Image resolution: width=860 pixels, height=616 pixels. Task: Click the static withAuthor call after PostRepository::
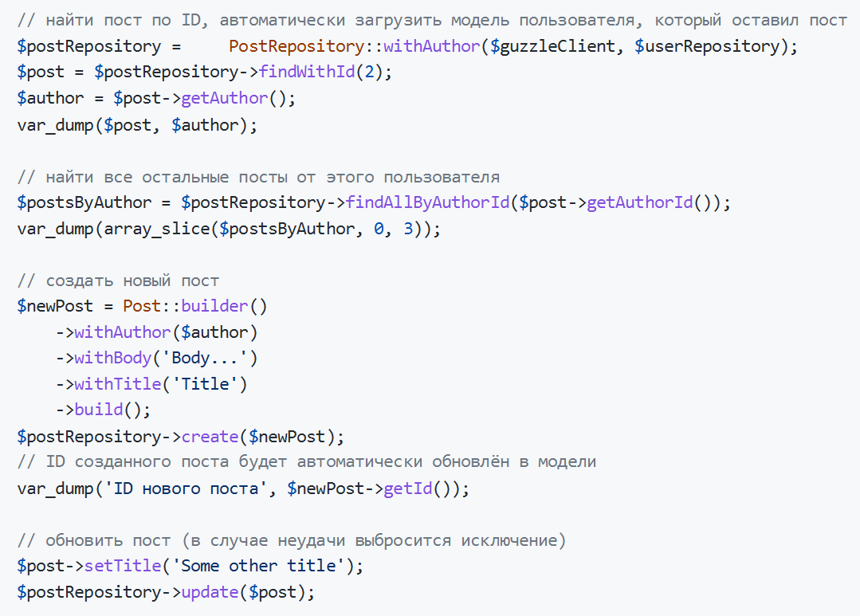(x=432, y=46)
